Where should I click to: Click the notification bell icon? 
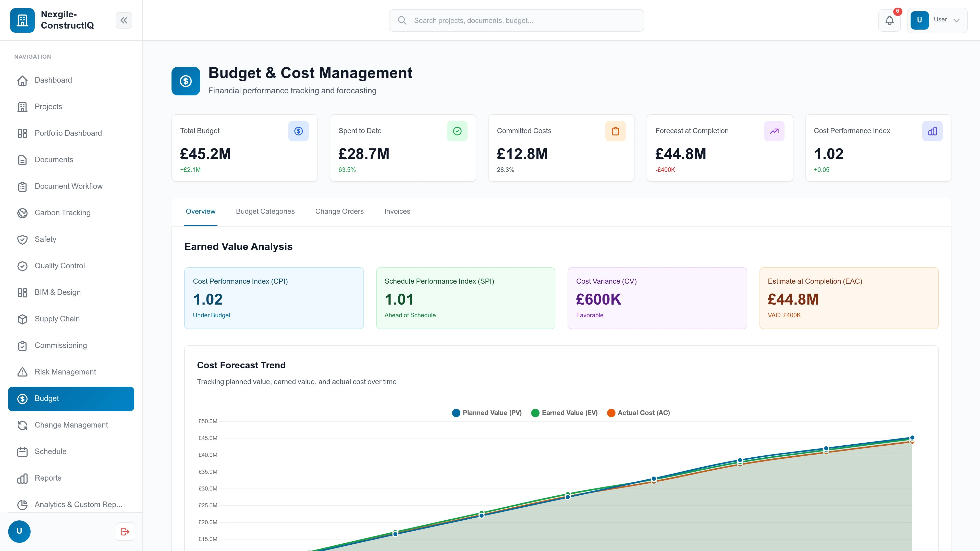pos(889,20)
